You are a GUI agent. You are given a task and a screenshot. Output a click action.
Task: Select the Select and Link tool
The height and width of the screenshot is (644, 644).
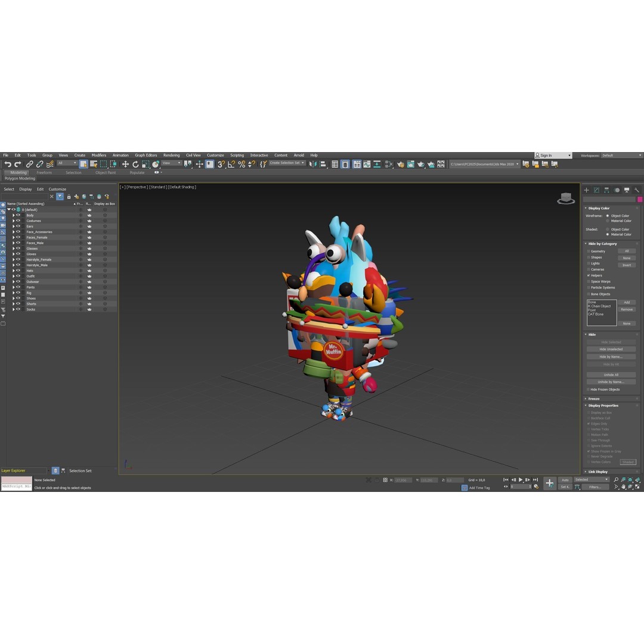(30, 165)
